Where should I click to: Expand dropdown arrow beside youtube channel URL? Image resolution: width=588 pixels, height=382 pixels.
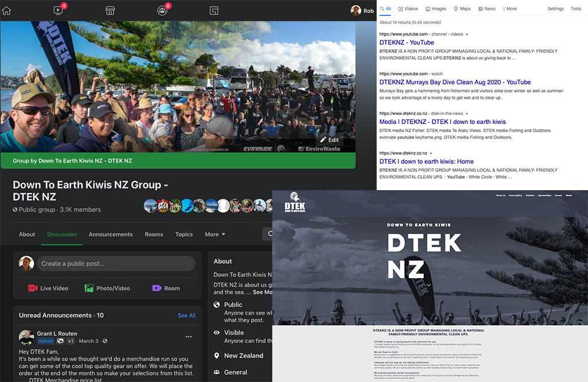coord(467,34)
